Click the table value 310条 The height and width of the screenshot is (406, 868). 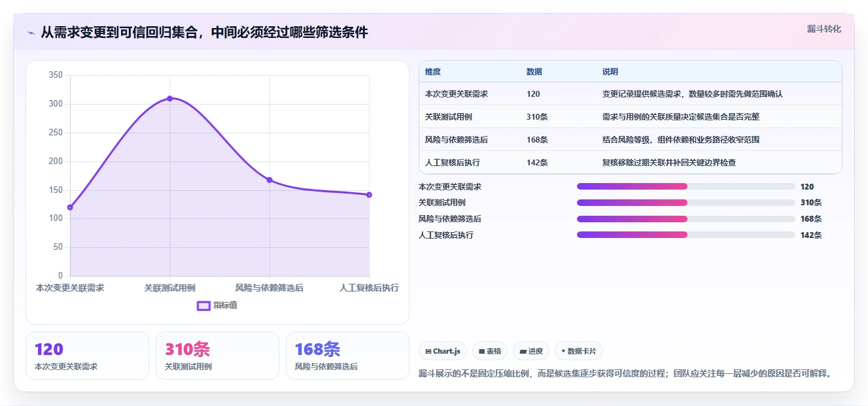[x=537, y=117]
